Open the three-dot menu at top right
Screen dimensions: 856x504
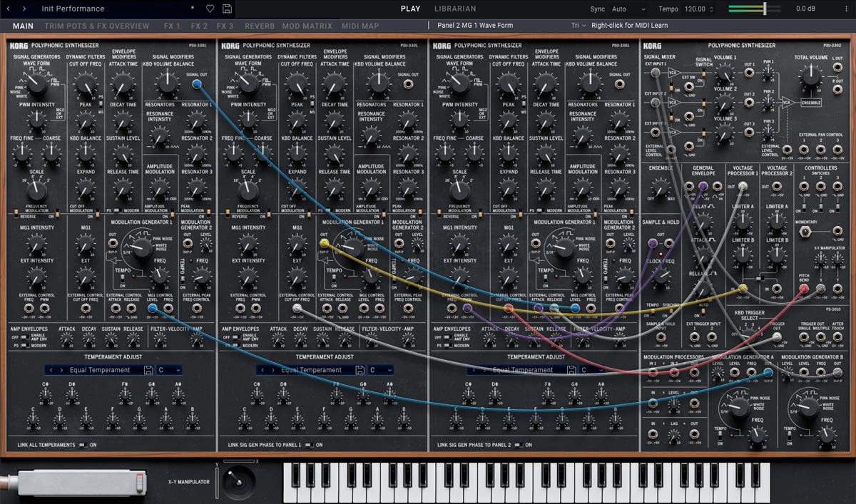coord(846,8)
